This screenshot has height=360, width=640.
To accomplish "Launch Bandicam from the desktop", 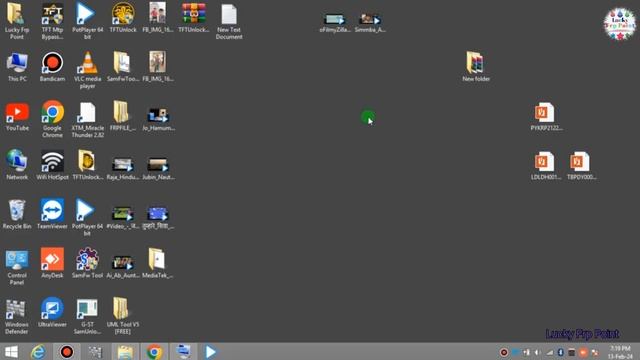I will 52,67.
